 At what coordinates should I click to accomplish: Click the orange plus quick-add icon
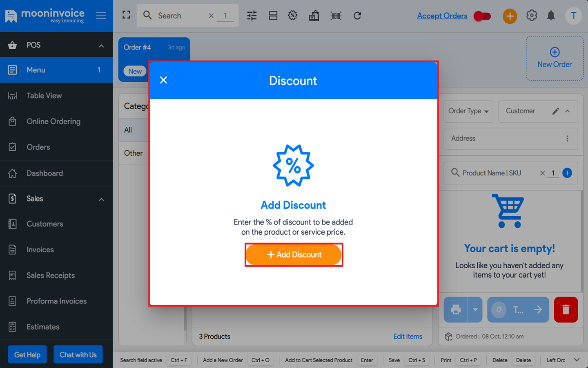tap(510, 16)
